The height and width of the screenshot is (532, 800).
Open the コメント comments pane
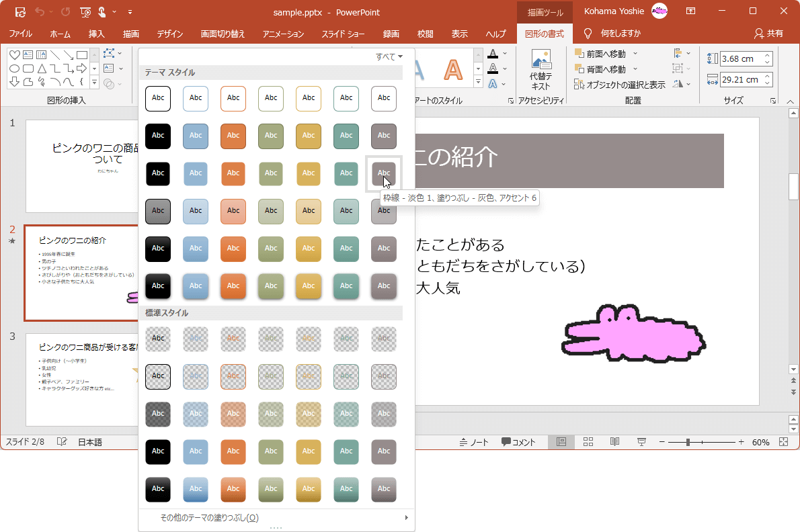pos(518,442)
